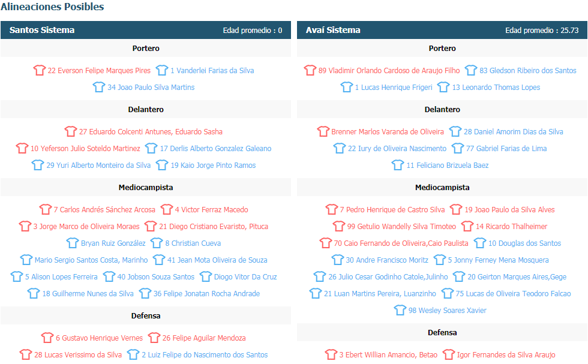The image size is (588, 364).
Task: Click blue jersey icon beside Diogo Vitor Da Cruz
Action: tap(205, 276)
